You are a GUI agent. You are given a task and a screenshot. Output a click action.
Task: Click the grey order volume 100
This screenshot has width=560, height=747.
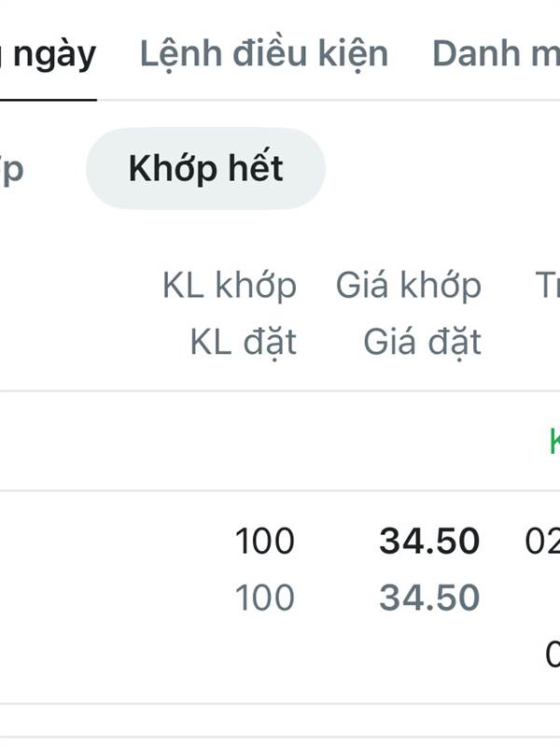pyautogui.click(x=264, y=598)
